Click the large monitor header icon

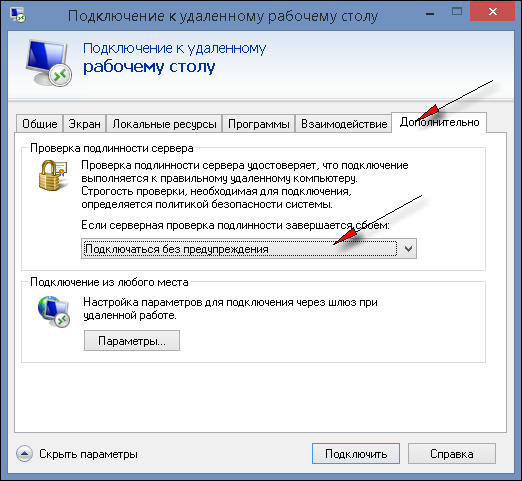(49, 62)
